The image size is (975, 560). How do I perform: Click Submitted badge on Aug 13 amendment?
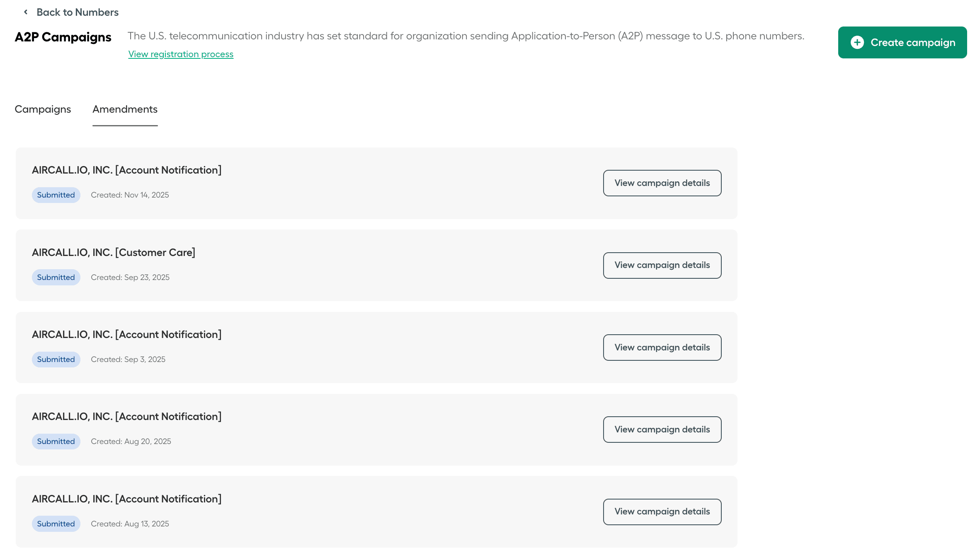pyautogui.click(x=56, y=524)
